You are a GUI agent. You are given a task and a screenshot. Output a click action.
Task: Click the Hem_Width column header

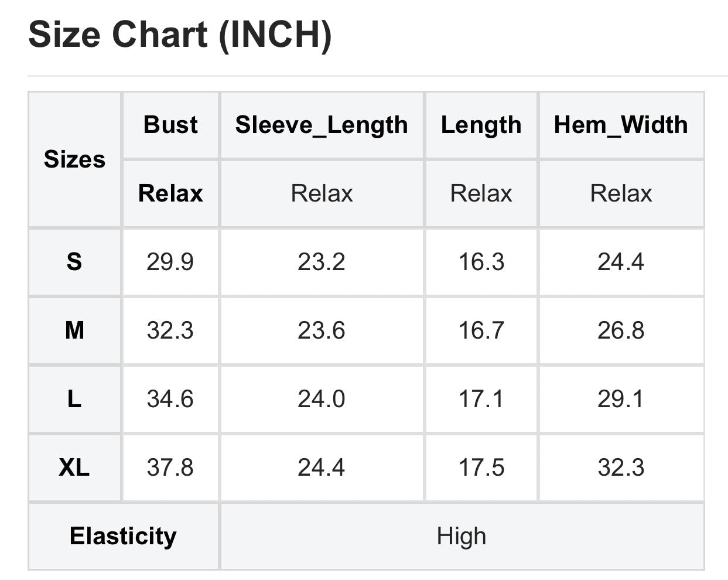click(621, 125)
